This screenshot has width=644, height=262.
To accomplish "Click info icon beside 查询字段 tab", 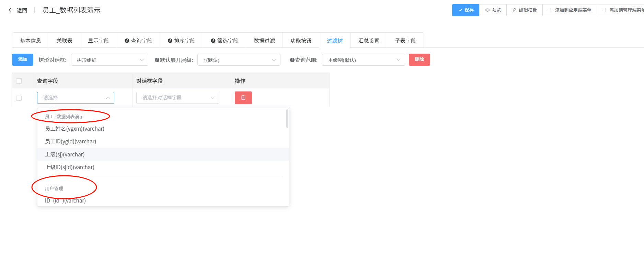I will [x=127, y=41].
